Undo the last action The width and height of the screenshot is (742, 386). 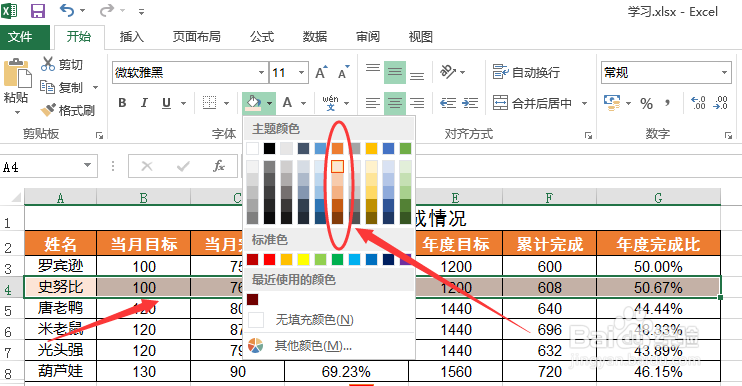click(67, 10)
